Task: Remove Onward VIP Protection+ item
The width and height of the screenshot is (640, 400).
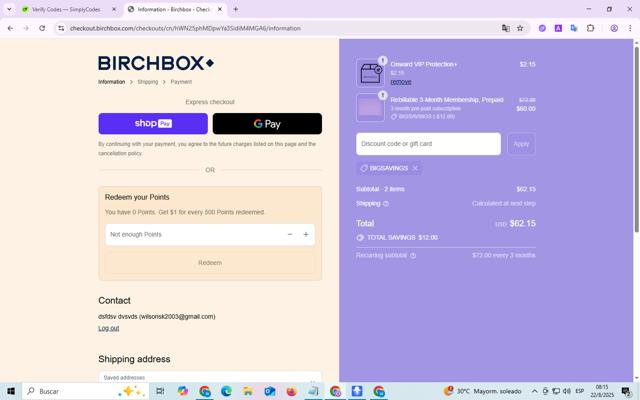Action: 401,82
